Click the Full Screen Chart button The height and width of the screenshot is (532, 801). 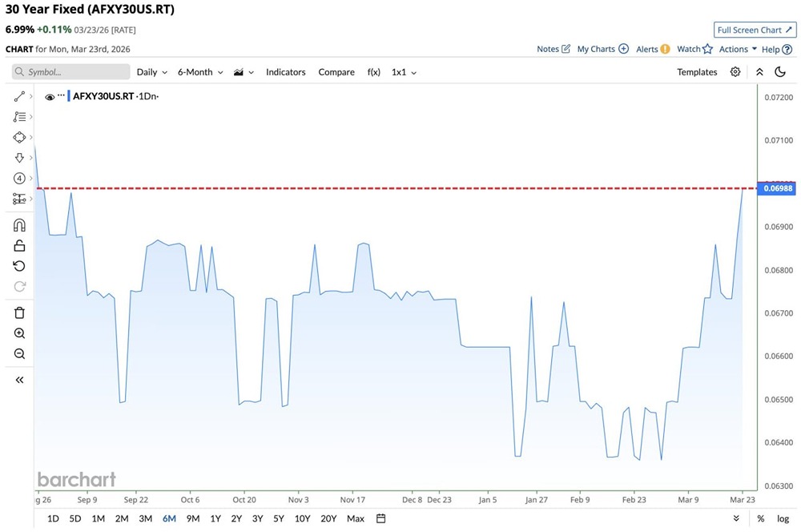point(755,30)
